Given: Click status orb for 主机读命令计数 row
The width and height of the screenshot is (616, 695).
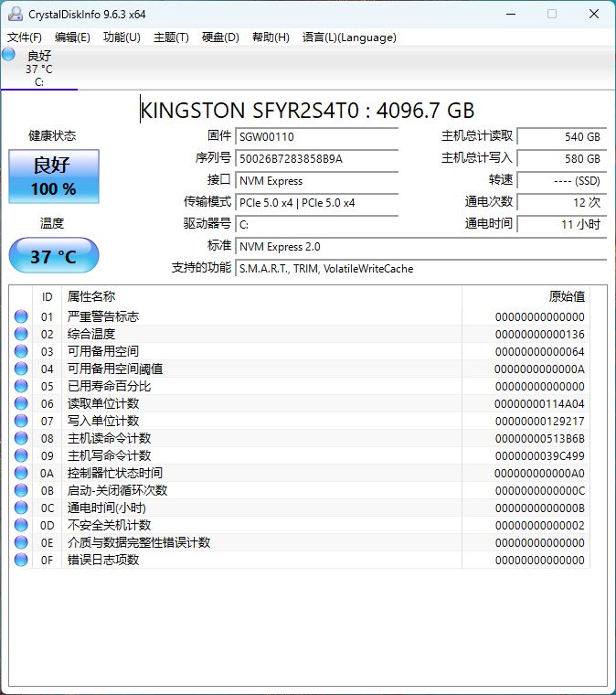Looking at the screenshot, I should [x=21, y=438].
